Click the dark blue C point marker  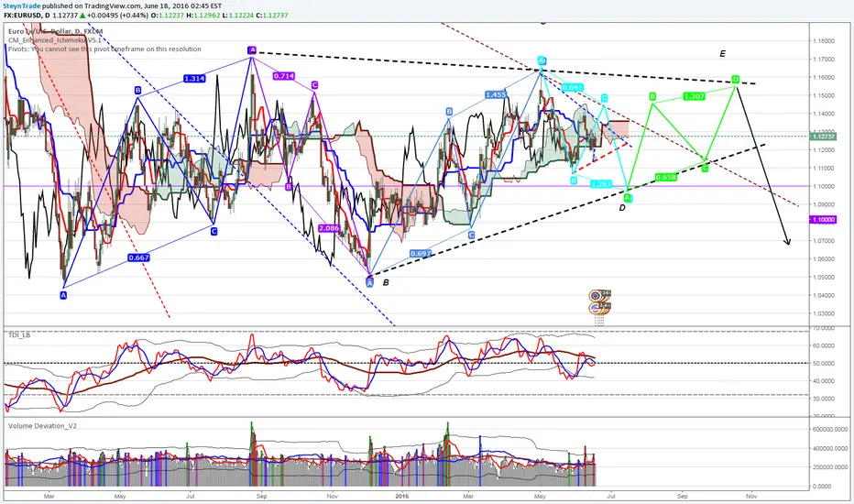tap(213, 232)
